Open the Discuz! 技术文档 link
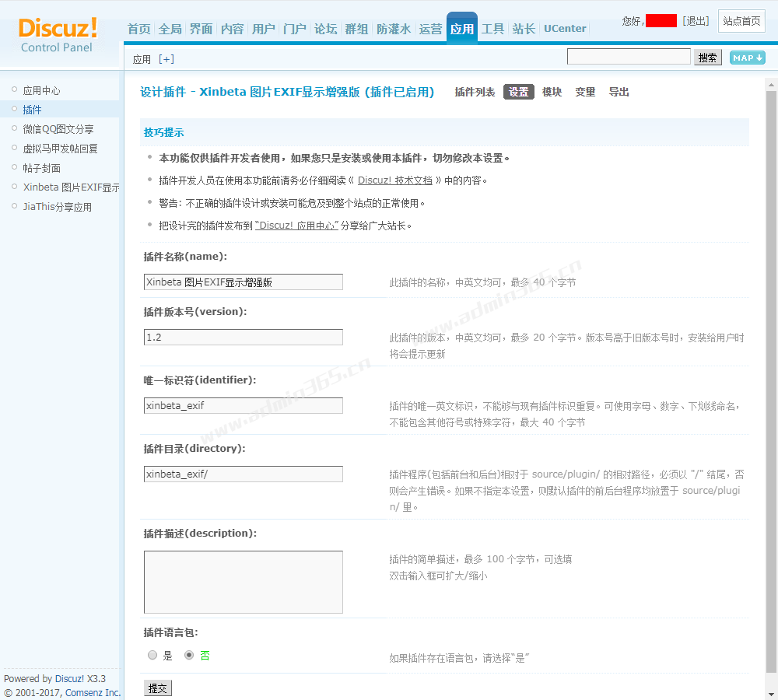Screen dimensions: 778x700 395,180
